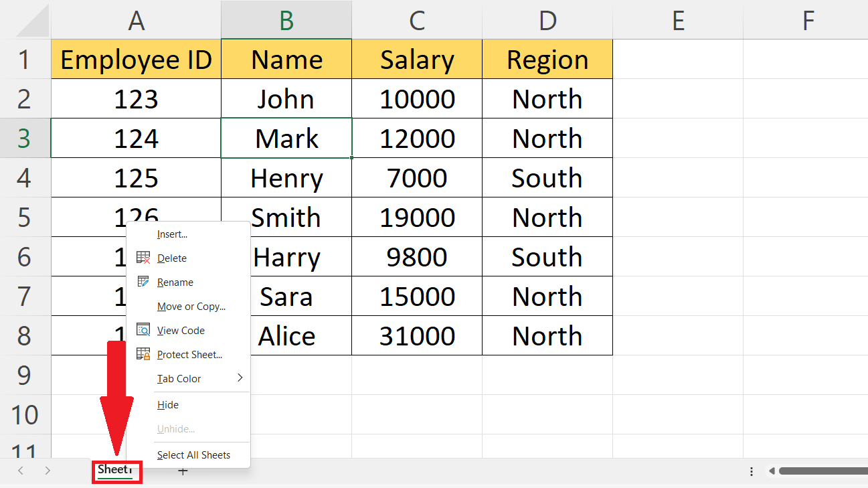Select column B by clicking its header

pyautogui.click(x=286, y=20)
